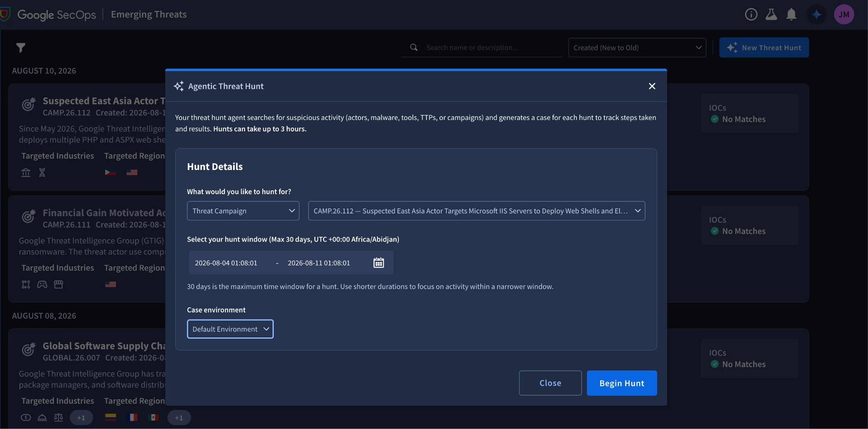
Task: Click the Close button in dialog
Action: (550, 383)
